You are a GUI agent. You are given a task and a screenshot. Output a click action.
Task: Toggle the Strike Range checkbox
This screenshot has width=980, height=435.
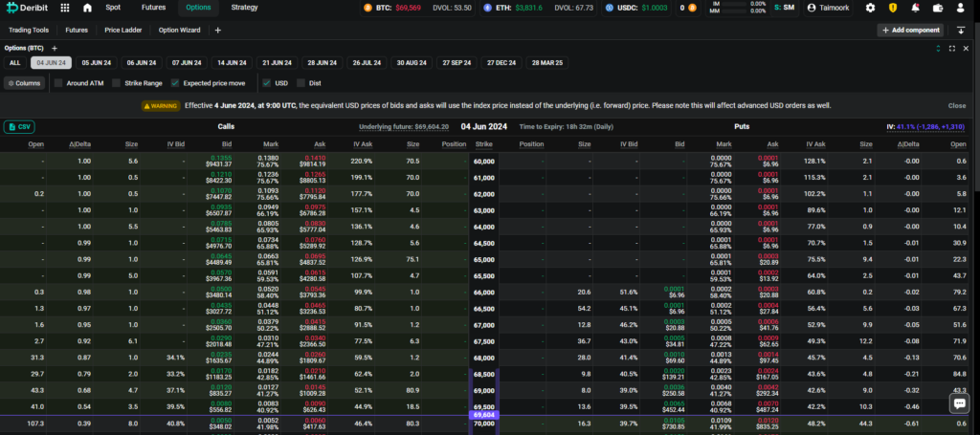coord(116,83)
